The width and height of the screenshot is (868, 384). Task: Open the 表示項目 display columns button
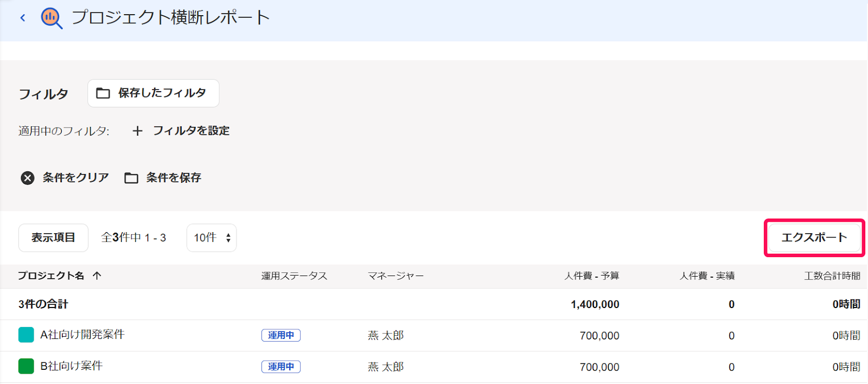(53, 238)
